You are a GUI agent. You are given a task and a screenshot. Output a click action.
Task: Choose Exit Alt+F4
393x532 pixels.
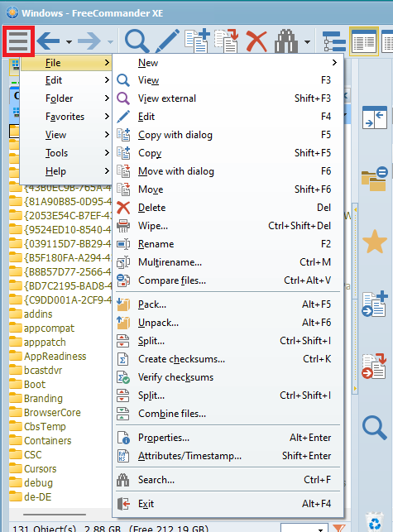[228, 504]
